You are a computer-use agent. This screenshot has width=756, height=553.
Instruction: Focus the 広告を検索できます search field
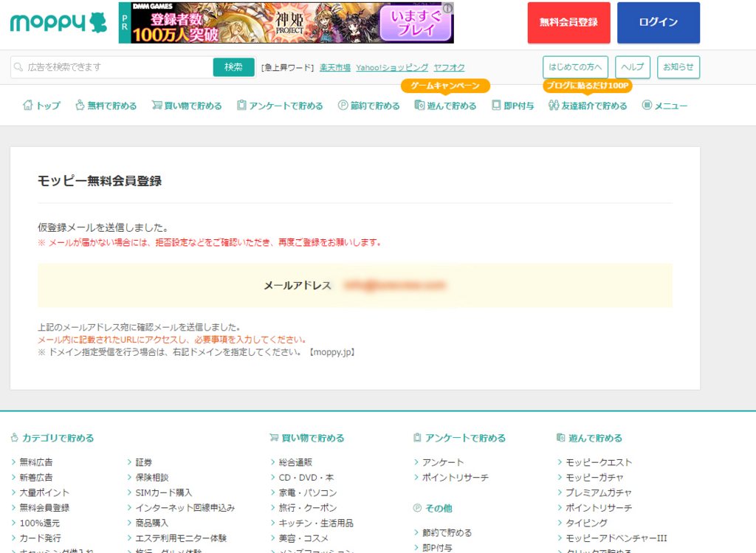point(112,67)
